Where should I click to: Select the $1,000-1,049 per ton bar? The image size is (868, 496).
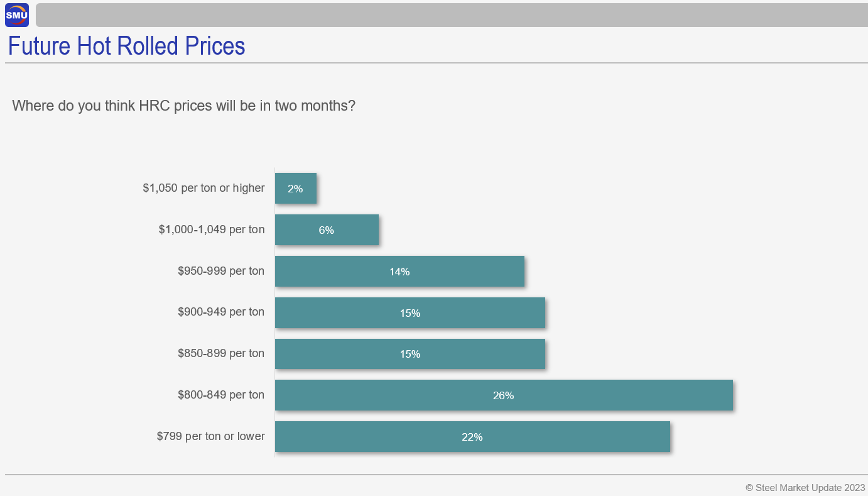click(352, 230)
